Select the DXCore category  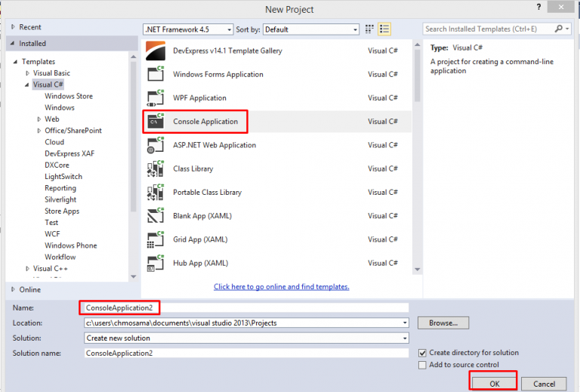(57, 165)
